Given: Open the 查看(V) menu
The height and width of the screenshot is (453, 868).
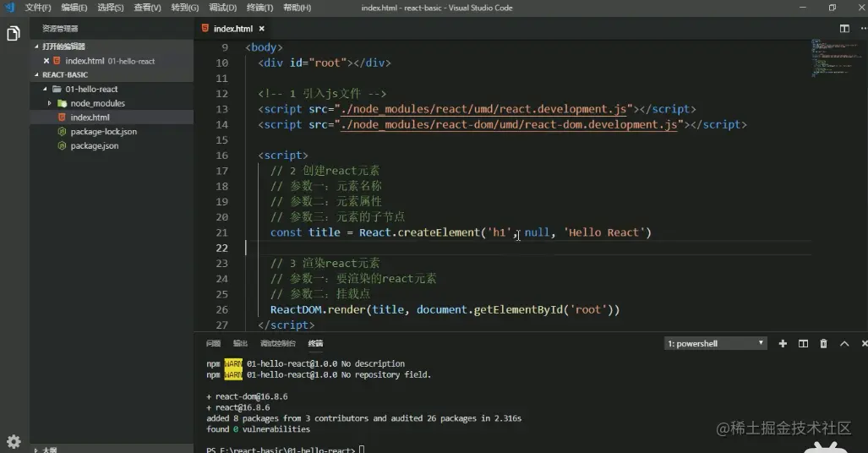Looking at the screenshot, I should coord(147,8).
